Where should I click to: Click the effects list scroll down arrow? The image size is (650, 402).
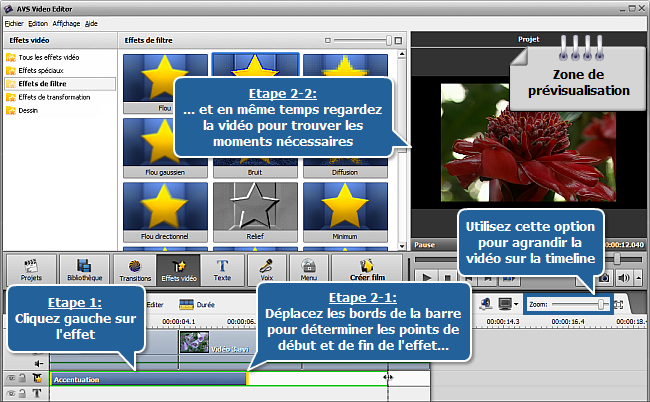[x=401, y=246]
